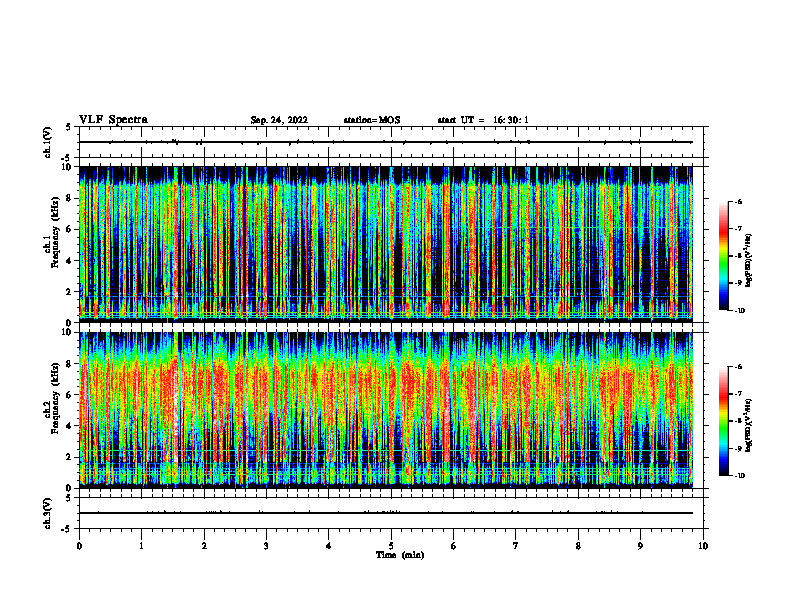Click inside the ch.2 spectrogram panel

(386, 410)
